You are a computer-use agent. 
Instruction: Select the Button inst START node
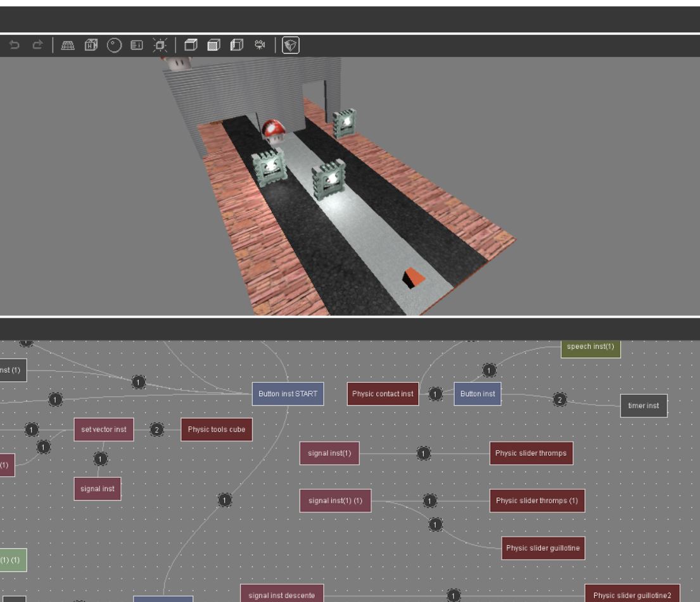tap(288, 394)
